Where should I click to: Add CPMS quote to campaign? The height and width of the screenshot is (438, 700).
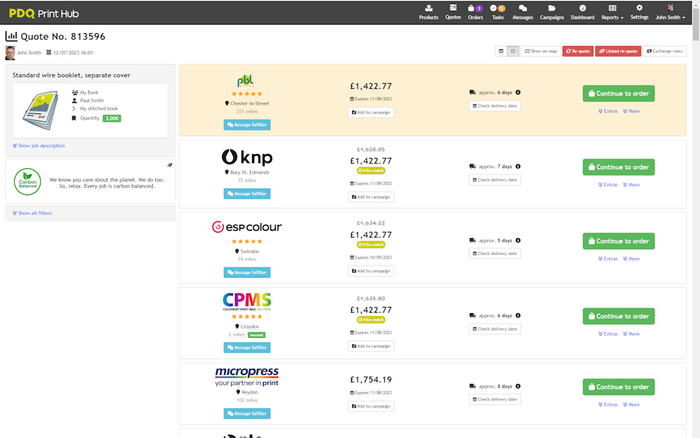[371, 346]
